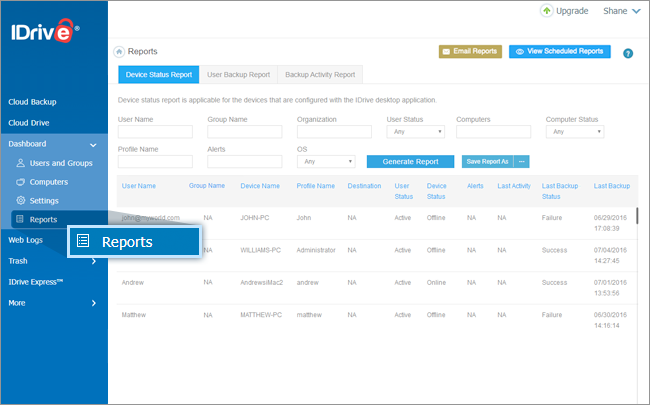Click the envelope icon on Email Reports
Screen dimensions: 650x405
[x=446, y=51]
